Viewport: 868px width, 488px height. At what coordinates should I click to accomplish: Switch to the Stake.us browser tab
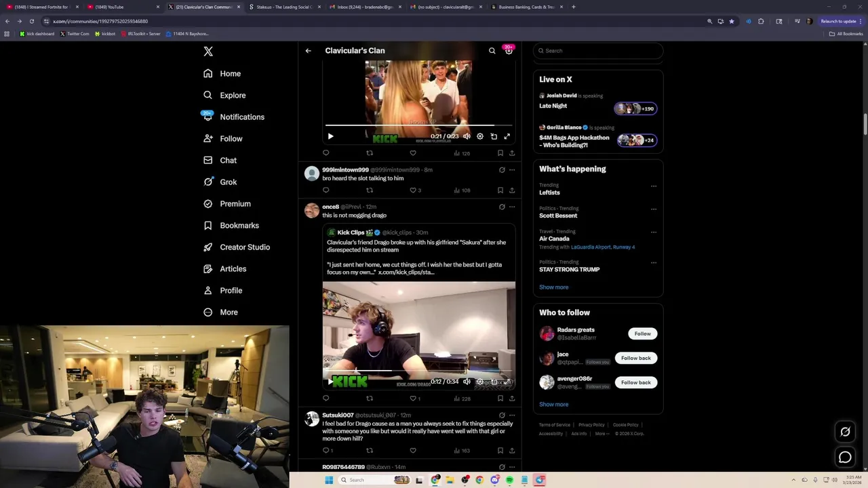point(283,7)
